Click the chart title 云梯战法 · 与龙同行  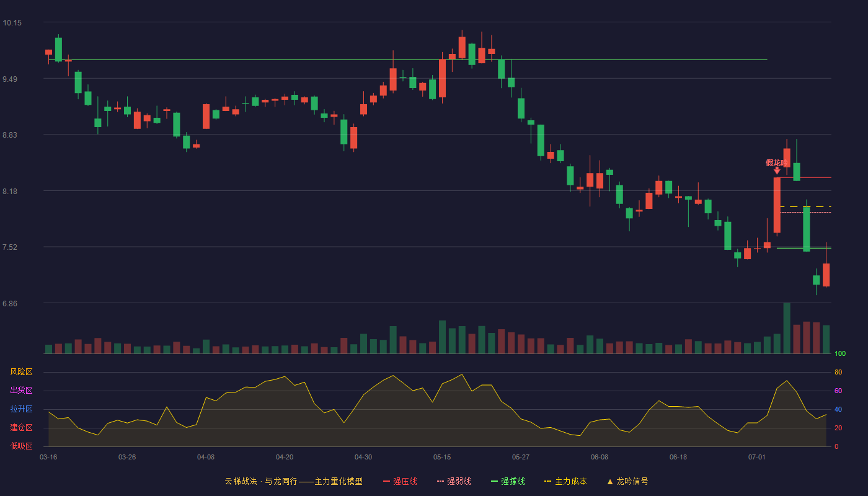[260, 481]
